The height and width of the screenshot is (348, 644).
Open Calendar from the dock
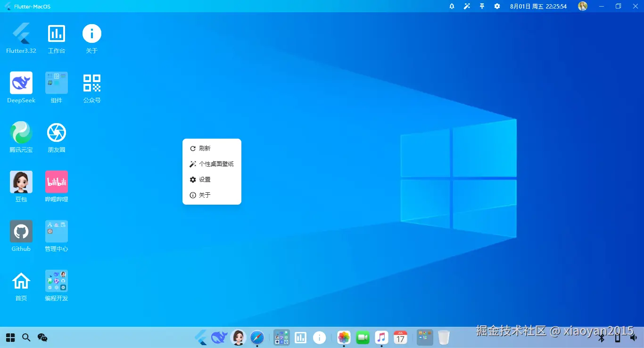click(x=400, y=337)
